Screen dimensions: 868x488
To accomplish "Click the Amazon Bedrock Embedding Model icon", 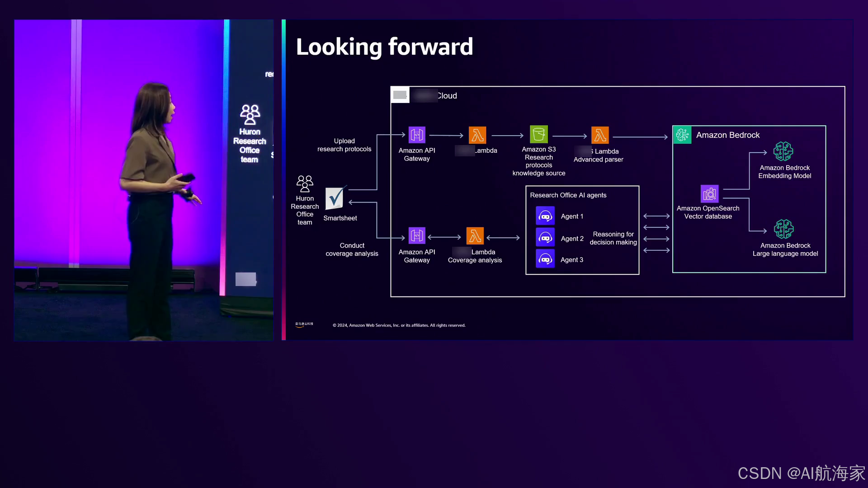I will 783,151.
